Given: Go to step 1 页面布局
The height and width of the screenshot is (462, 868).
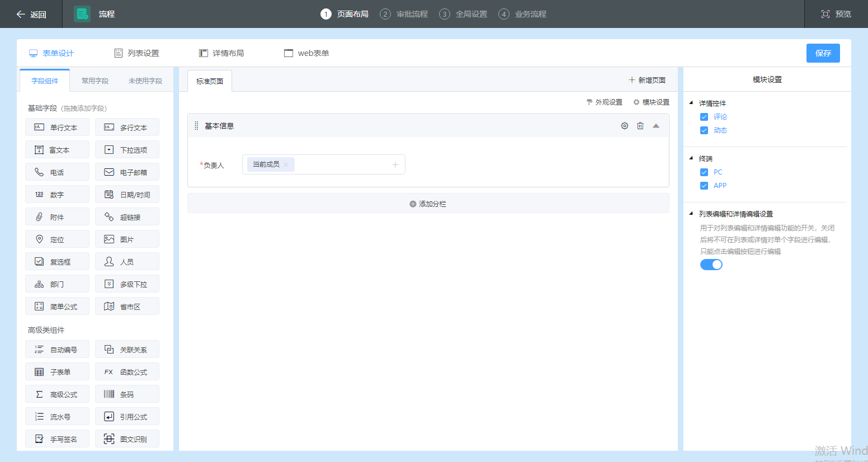Looking at the screenshot, I should coord(345,14).
